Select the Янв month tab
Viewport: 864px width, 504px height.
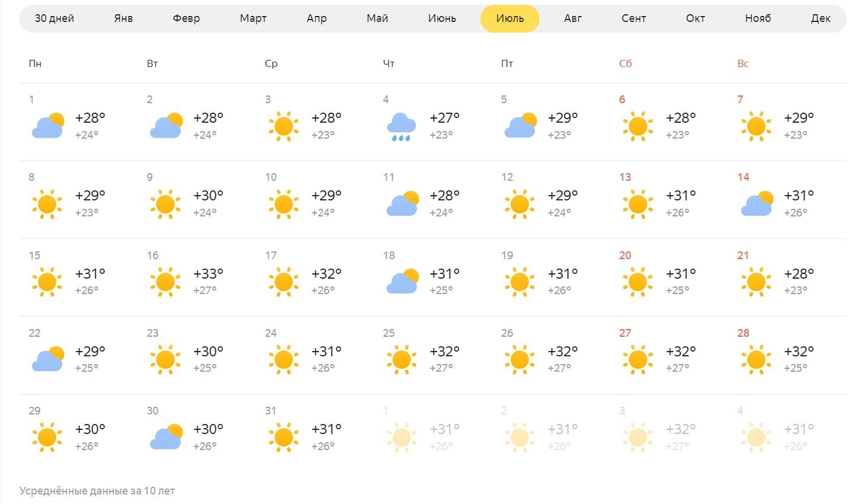click(x=123, y=18)
